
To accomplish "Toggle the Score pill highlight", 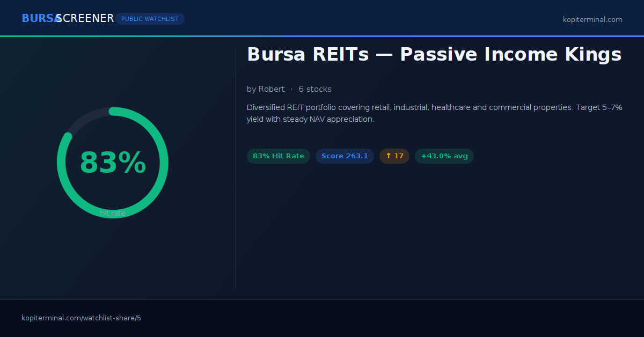I will coord(345,156).
